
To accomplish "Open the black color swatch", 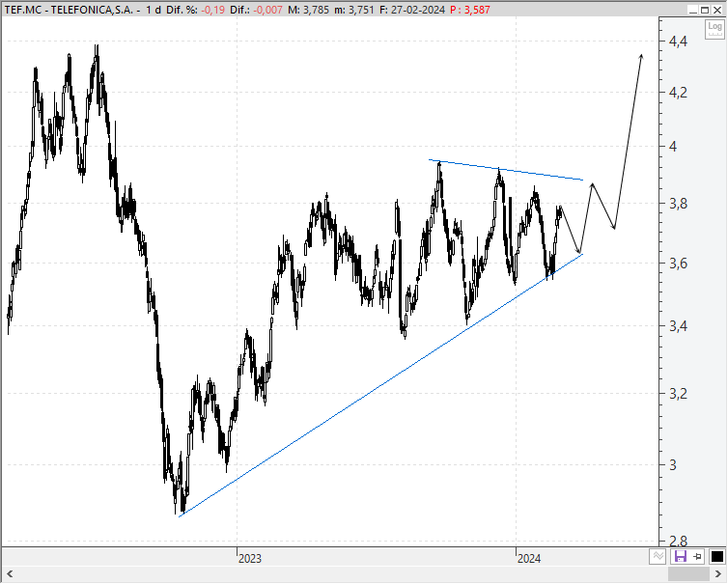I will pyautogui.click(x=716, y=556).
